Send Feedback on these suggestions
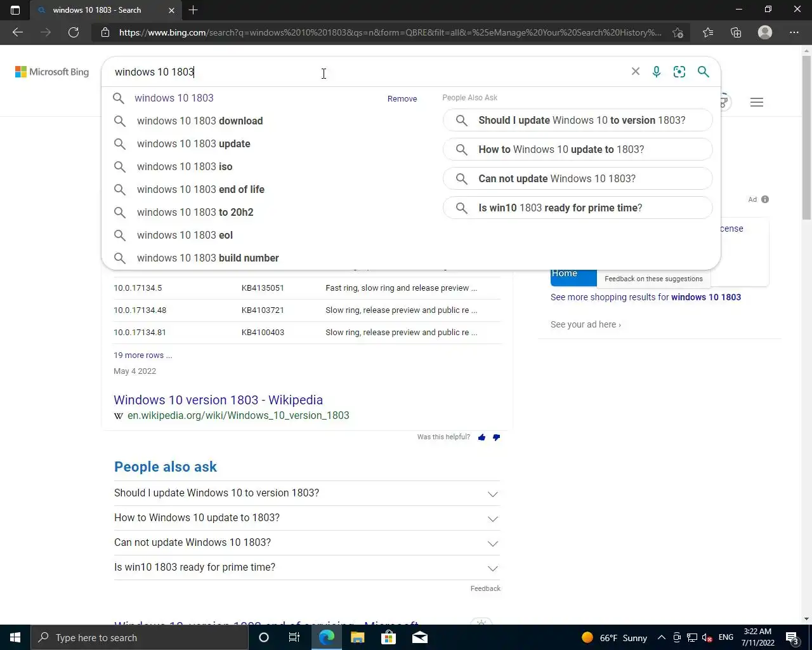This screenshot has height=650, width=812. pos(653,279)
